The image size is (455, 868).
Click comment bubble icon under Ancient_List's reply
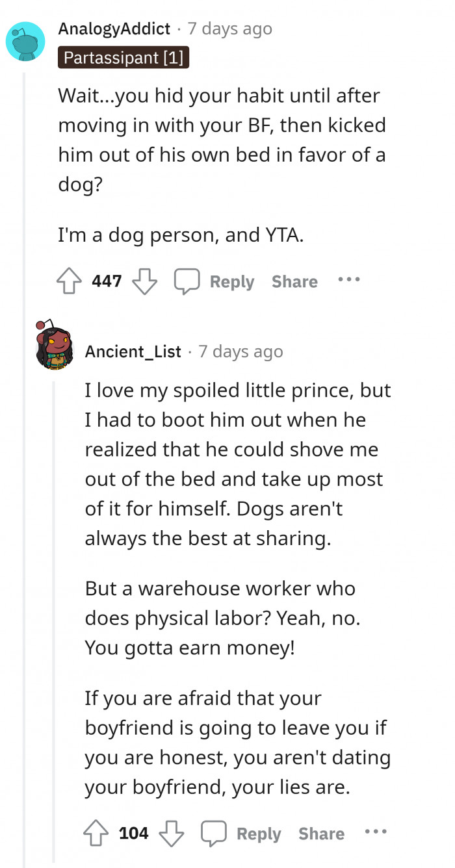pyautogui.click(x=213, y=834)
